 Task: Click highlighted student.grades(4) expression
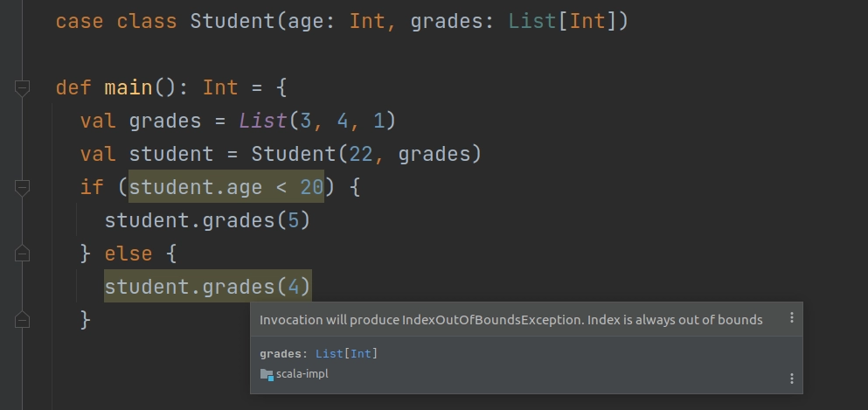207,287
